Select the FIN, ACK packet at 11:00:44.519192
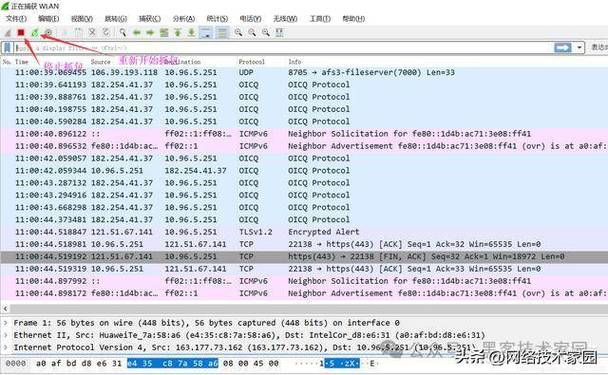 click(x=304, y=256)
